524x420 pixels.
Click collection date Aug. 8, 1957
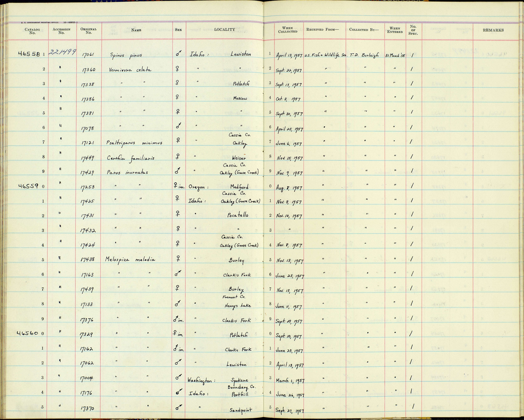coord(289,188)
